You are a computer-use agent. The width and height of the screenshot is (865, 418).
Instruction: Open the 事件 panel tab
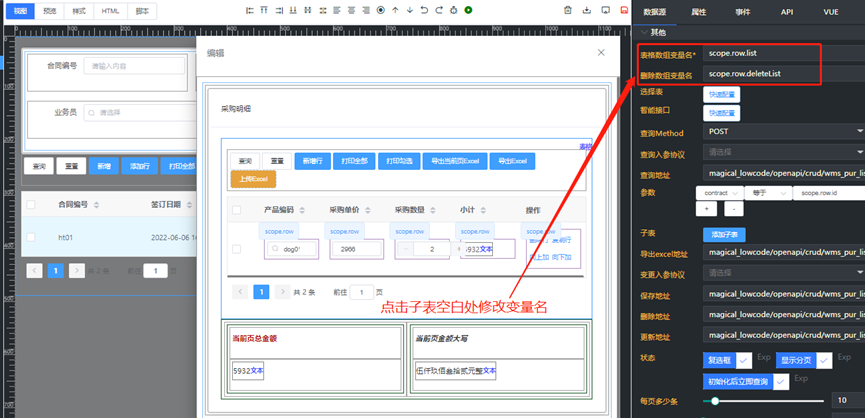743,12
